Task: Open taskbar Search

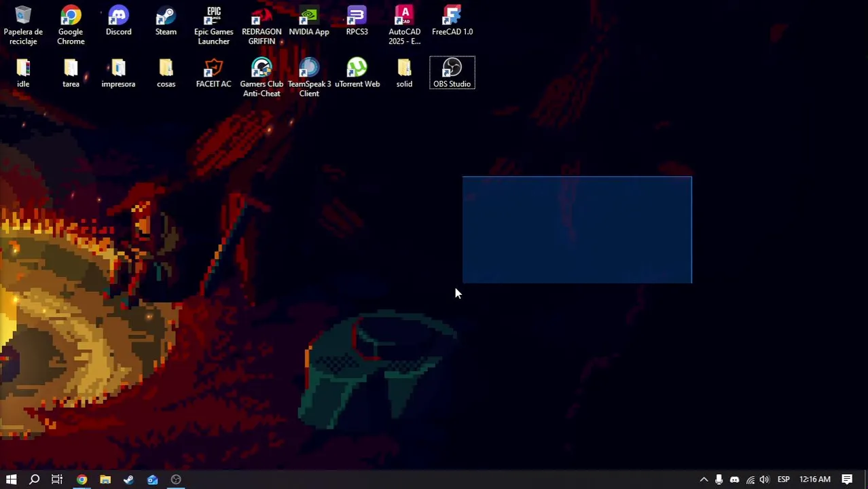Action: coord(34,479)
